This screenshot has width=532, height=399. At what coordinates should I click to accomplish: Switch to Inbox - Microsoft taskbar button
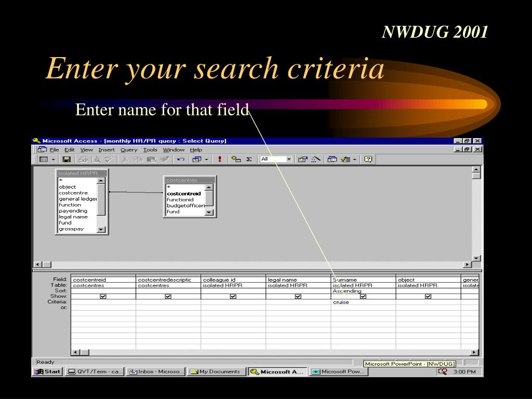coord(155,371)
